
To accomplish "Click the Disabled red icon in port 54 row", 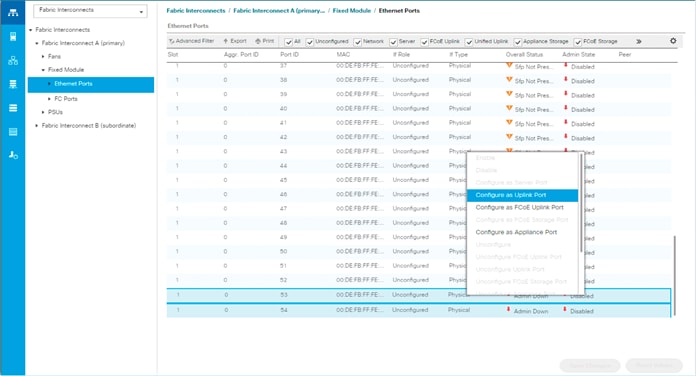I will point(565,310).
